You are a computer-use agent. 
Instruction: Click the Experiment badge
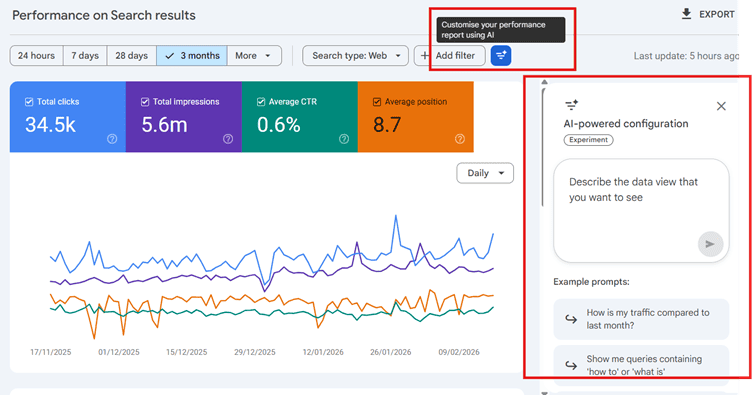(x=588, y=140)
